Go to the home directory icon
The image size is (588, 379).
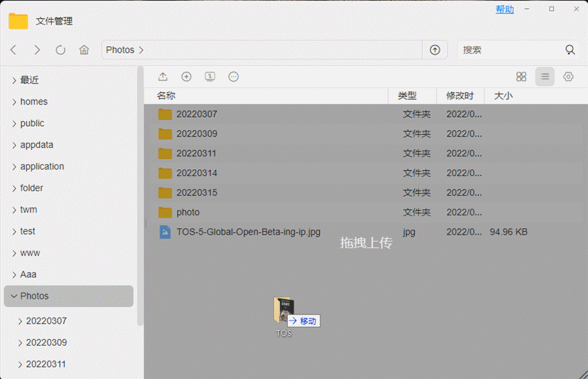click(x=84, y=50)
